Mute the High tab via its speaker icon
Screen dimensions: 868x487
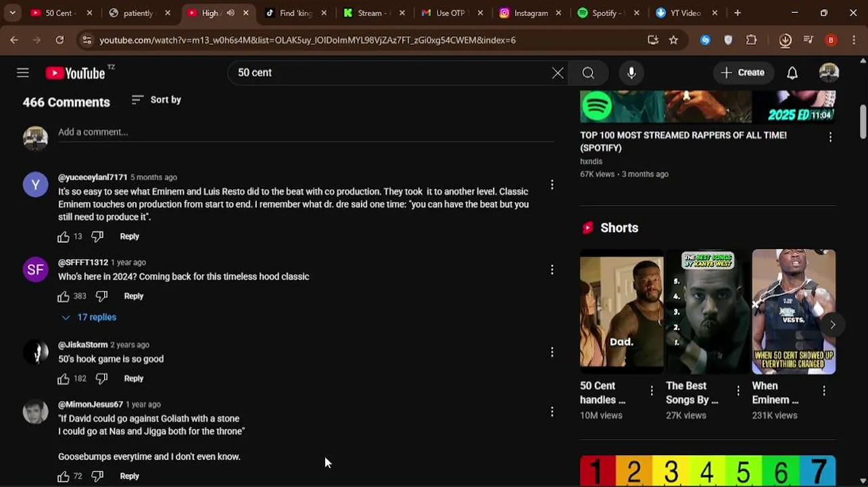[x=230, y=13]
